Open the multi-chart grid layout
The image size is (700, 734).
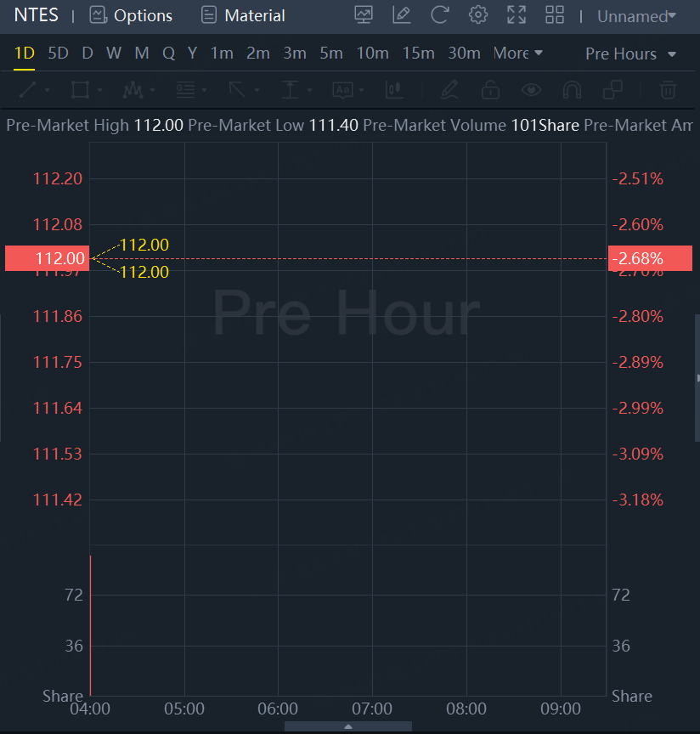pyautogui.click(x=555, y=15)
